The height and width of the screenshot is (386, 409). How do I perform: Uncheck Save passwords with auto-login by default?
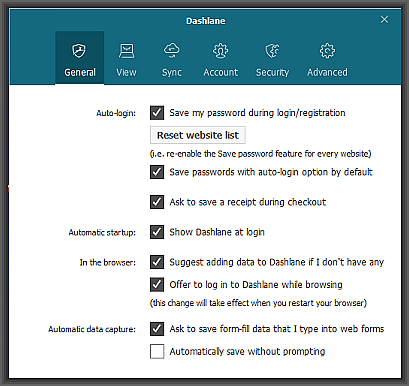157,172
